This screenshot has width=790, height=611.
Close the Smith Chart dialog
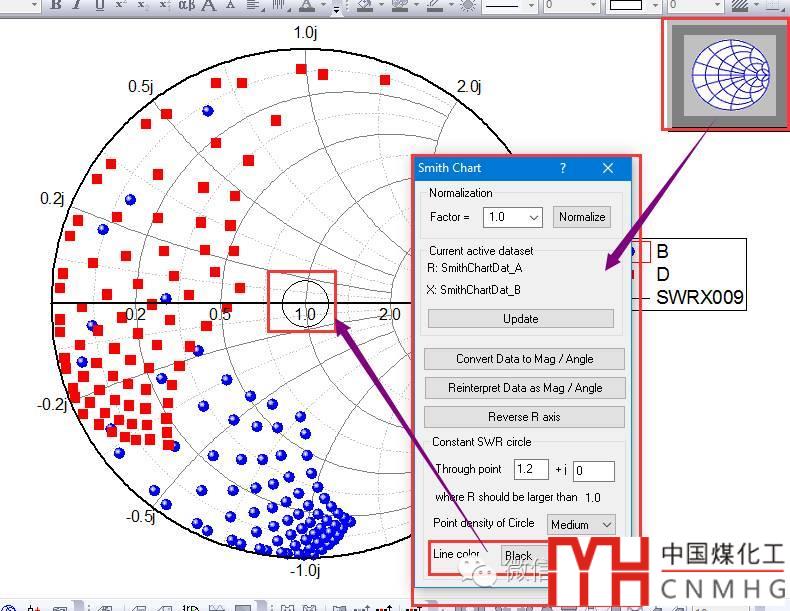pos(607,169)
